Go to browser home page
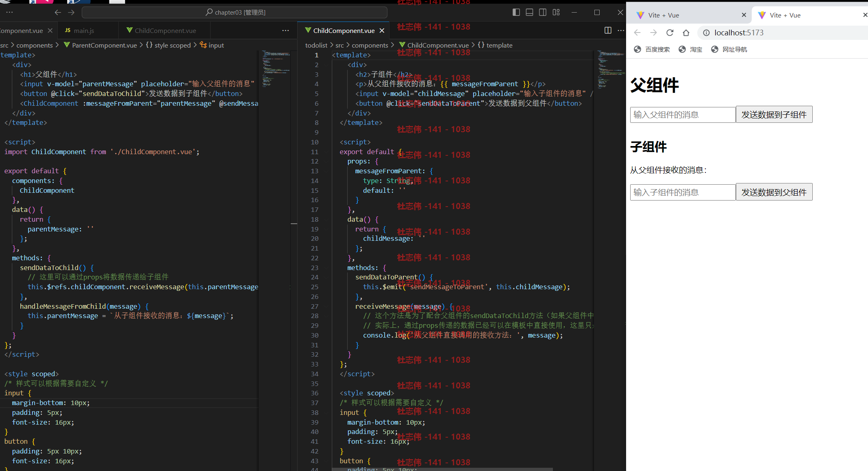 pyautogui.click(x=686, y=33)
